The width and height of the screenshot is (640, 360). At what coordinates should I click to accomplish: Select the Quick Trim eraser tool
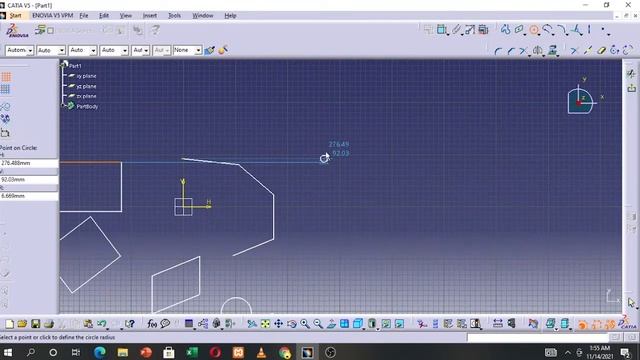coord(601,51)
